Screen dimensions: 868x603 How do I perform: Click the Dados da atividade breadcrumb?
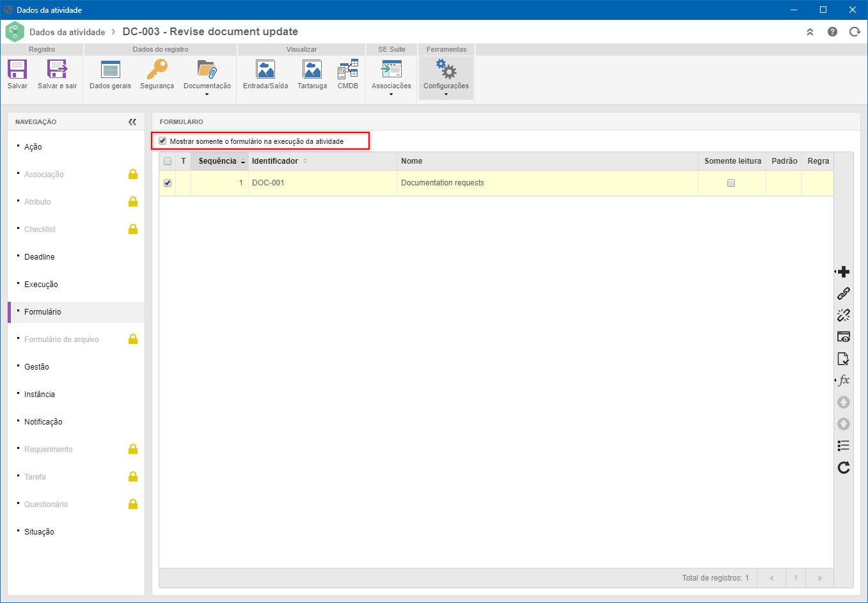[x=67, y=32]
